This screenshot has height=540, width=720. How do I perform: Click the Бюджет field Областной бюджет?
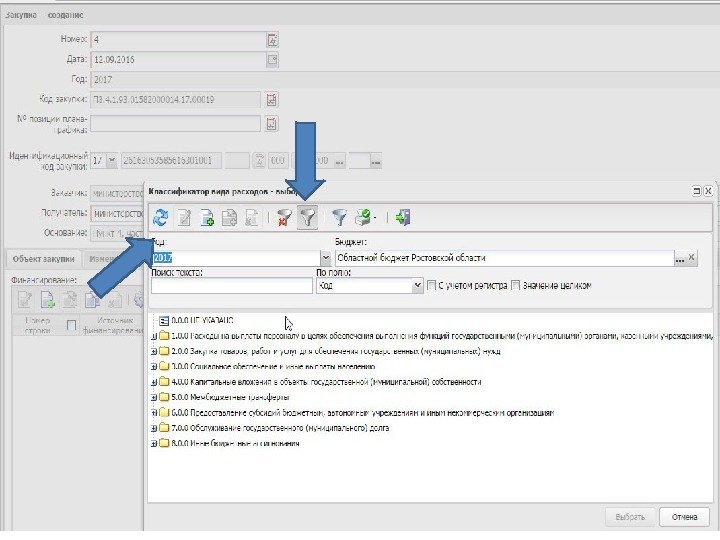click(504, 258)
